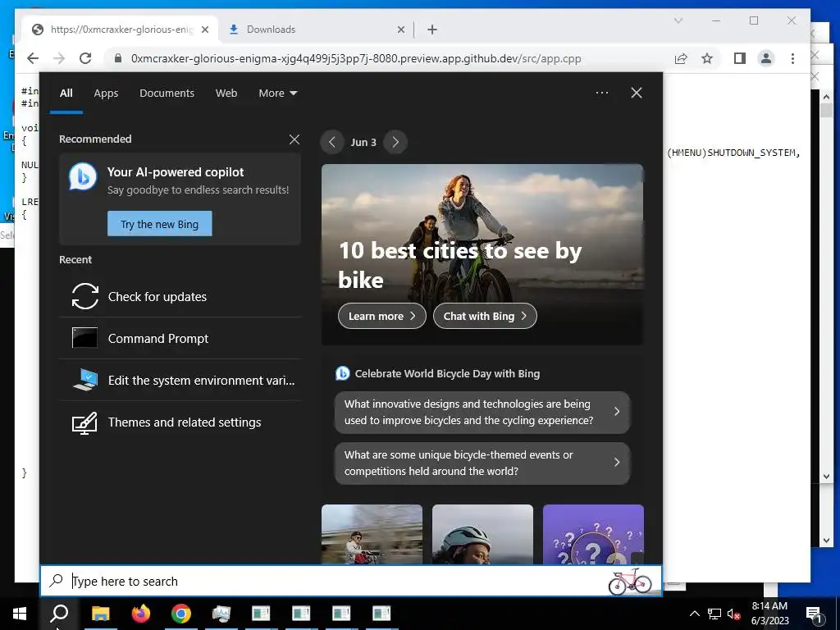Go to next day after Jun 3
The width and height of the screenshot is (840, 630).
pyautogui.click(x=395, y=143)
